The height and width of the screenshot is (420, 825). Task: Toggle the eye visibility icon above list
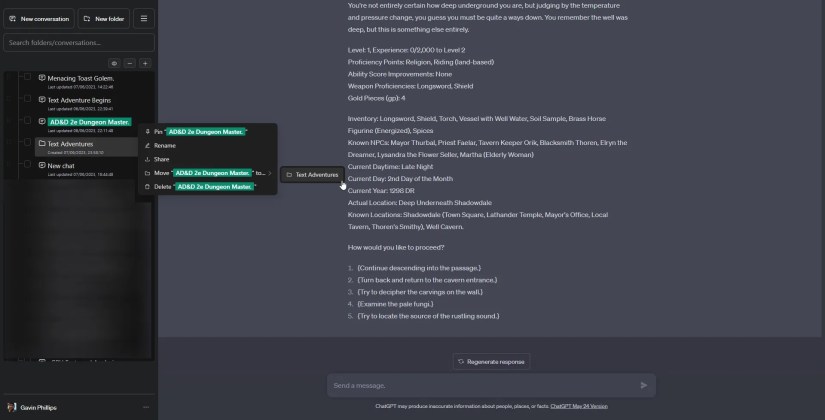click(114, 63)
